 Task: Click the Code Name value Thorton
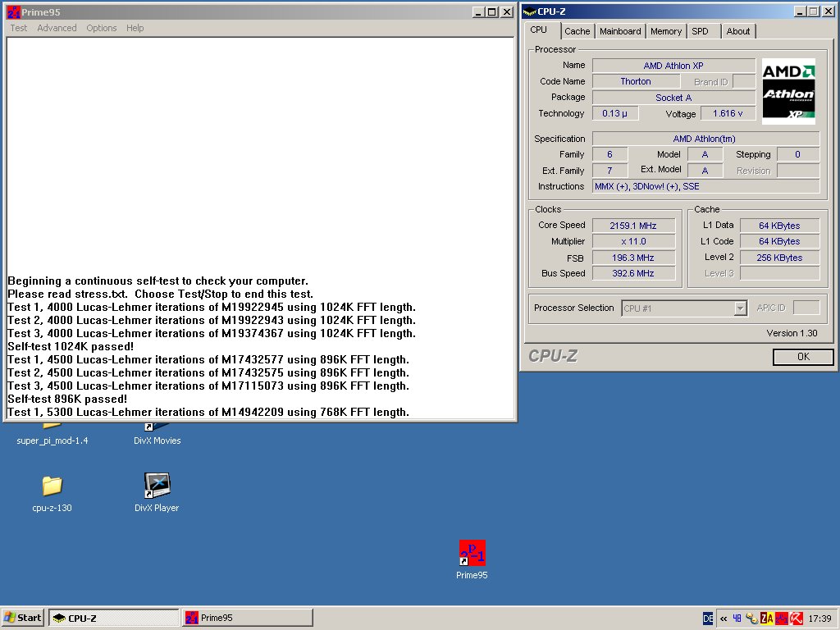point(636,81)
